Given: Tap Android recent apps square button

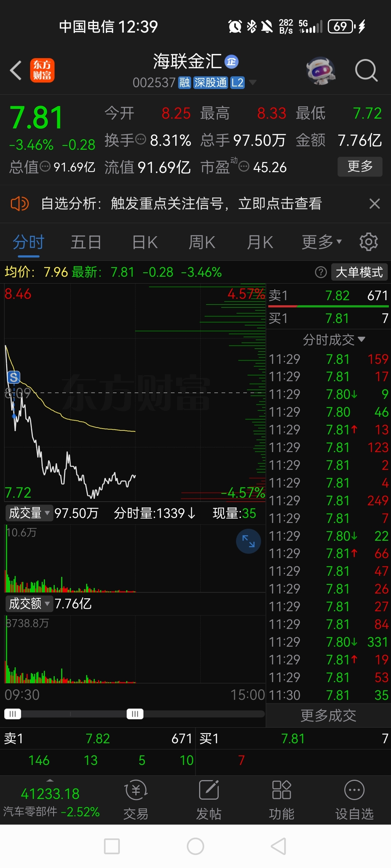Looking at the screenshot, I should point(112,846).
